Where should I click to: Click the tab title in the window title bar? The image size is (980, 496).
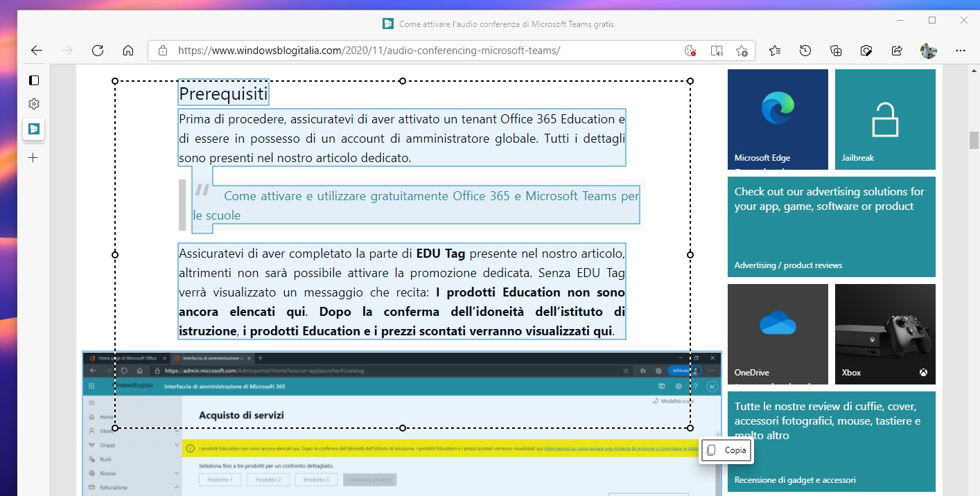(506, 24)
